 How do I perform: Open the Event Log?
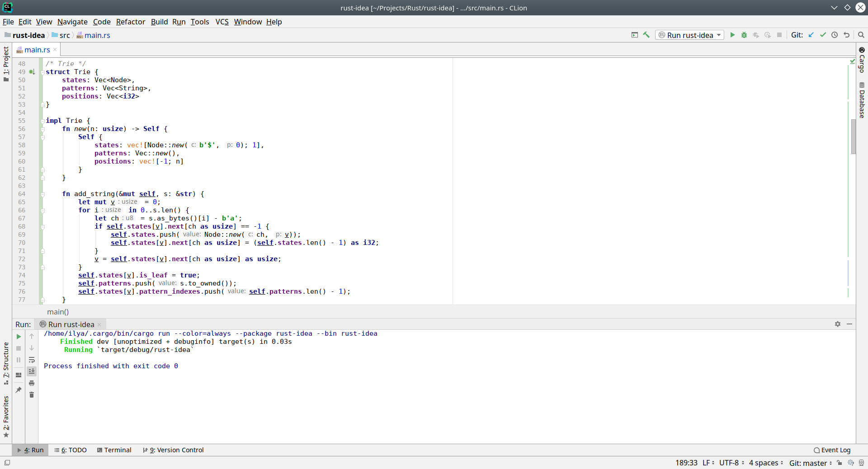pos(832,450)
